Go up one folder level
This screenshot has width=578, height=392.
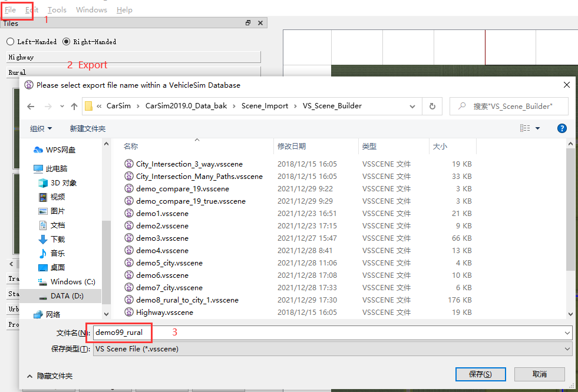point(74,107)
